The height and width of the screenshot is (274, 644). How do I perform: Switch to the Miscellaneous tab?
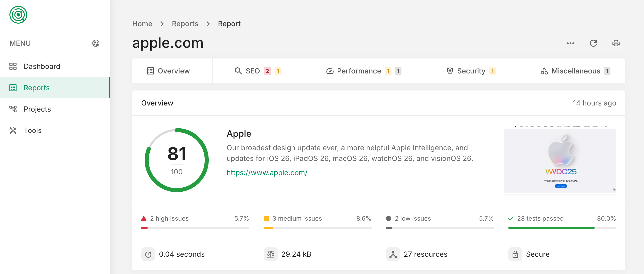[x=572, y=71]
